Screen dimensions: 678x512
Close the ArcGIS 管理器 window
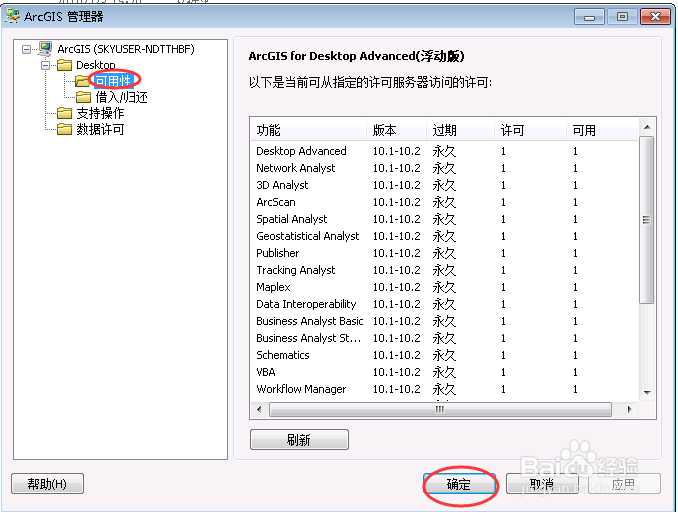pyautogui.click(x=655, y=17)
